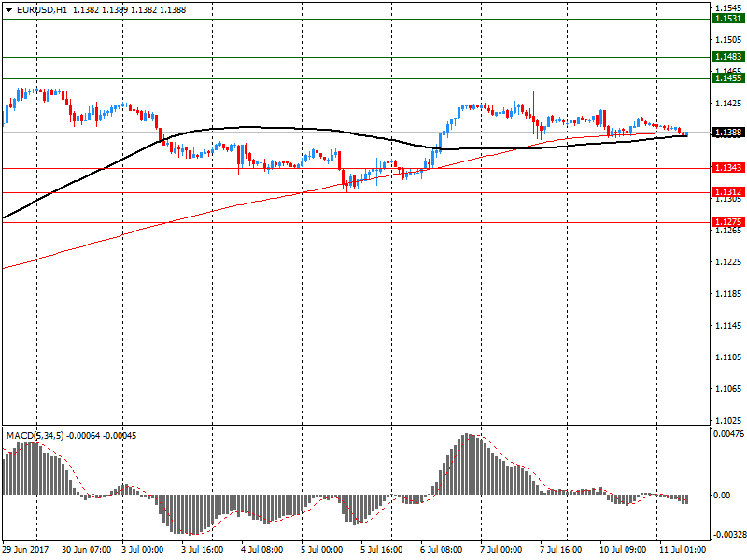Viewport: 747px width, 560px height.
Task: Click the MACD scale value 0.00476
Action: point(728,434)
